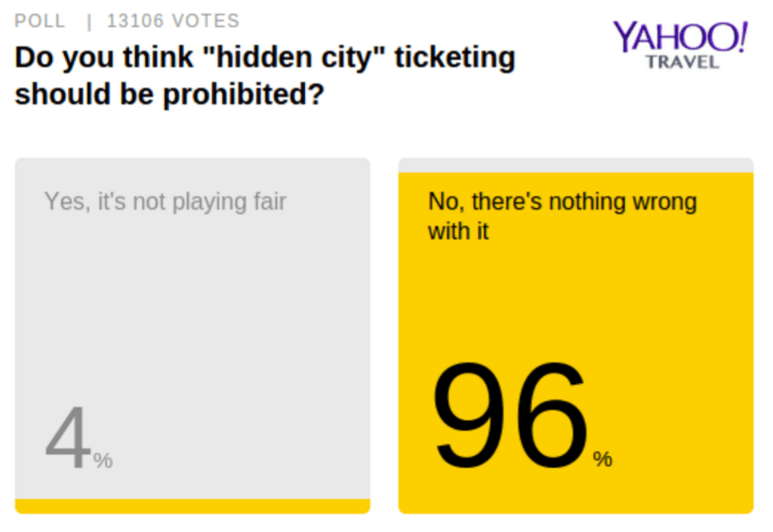Click the yellow No poll card

(576, 335)
